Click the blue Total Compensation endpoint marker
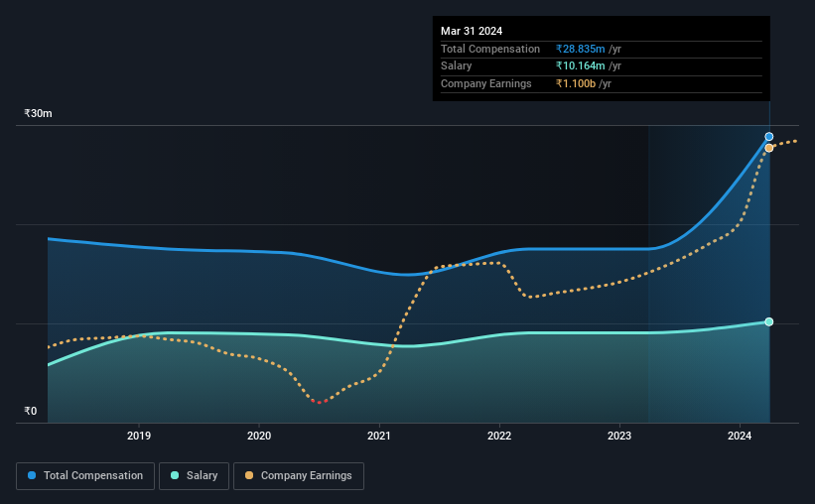Screen dimensions: 815x504 768,137
